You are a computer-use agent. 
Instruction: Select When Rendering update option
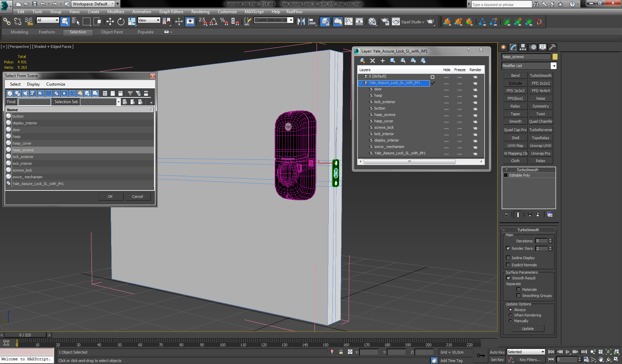click(x=510, y=315)
